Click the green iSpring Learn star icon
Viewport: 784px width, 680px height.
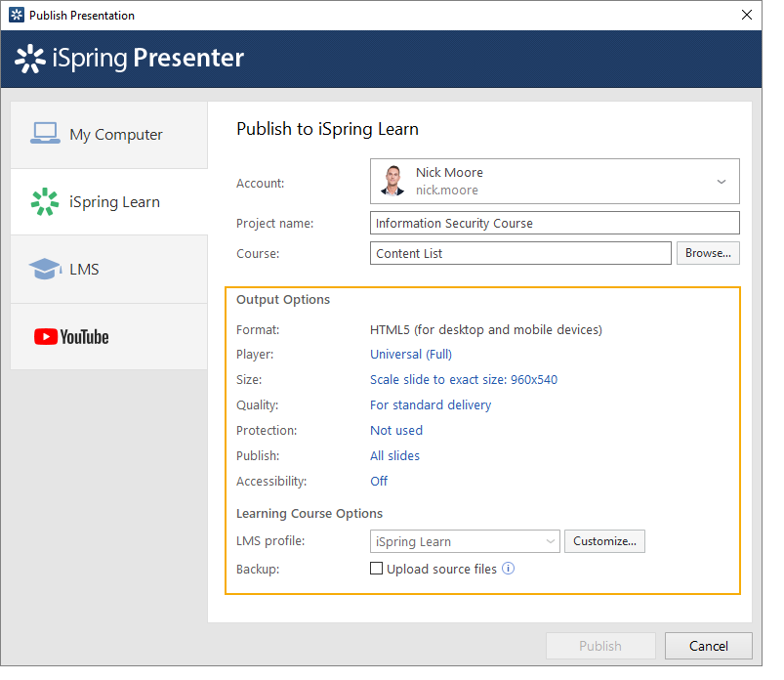point(45,201)
